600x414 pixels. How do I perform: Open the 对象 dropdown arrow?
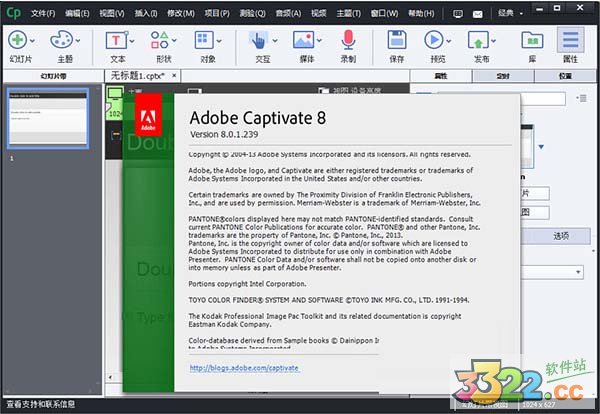click(219, 41)
